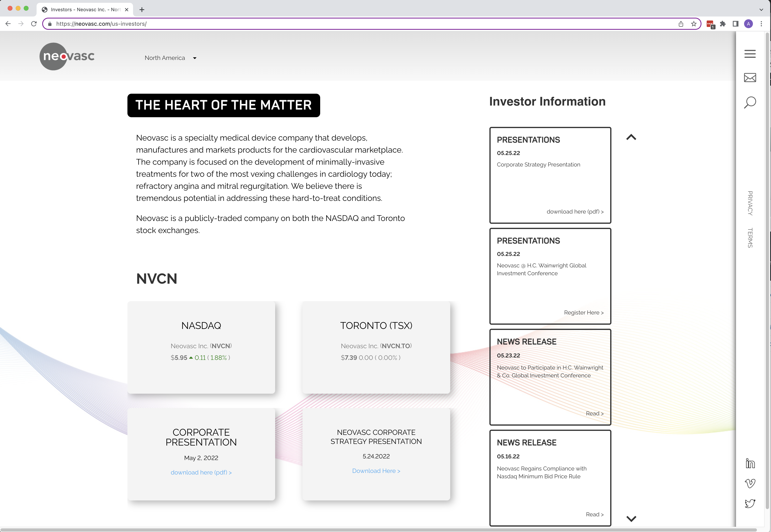
Task: Open the site search magnifier icon
Action: click(x=750, y=102)
